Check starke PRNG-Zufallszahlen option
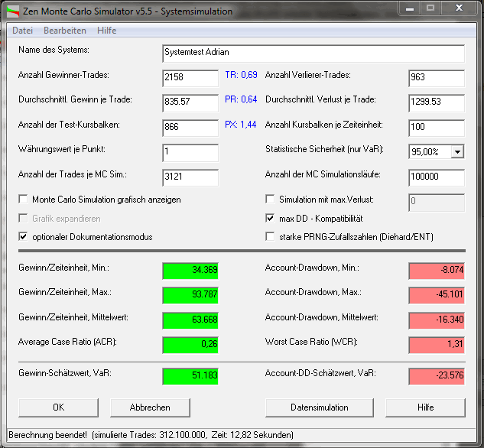The height and width of the screenshot is (448, 484). 270,237
